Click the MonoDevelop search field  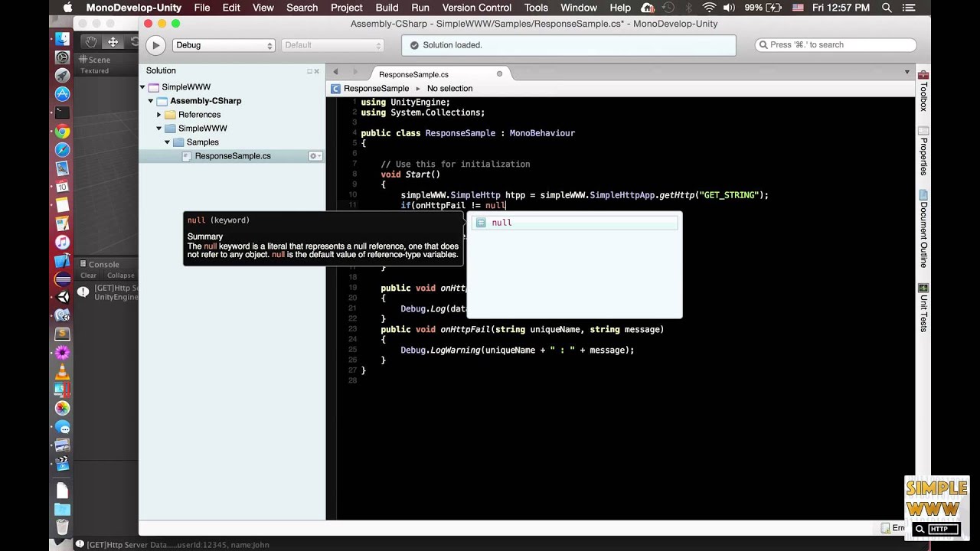(x=836, y=45)
